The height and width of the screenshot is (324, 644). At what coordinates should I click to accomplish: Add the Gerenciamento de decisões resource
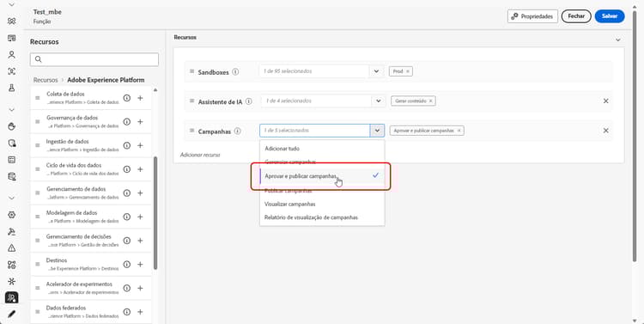[x=140, y=241]
